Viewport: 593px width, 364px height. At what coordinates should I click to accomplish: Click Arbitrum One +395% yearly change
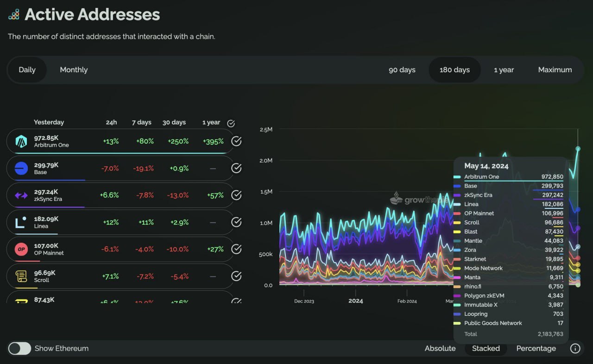pos(213,141)
